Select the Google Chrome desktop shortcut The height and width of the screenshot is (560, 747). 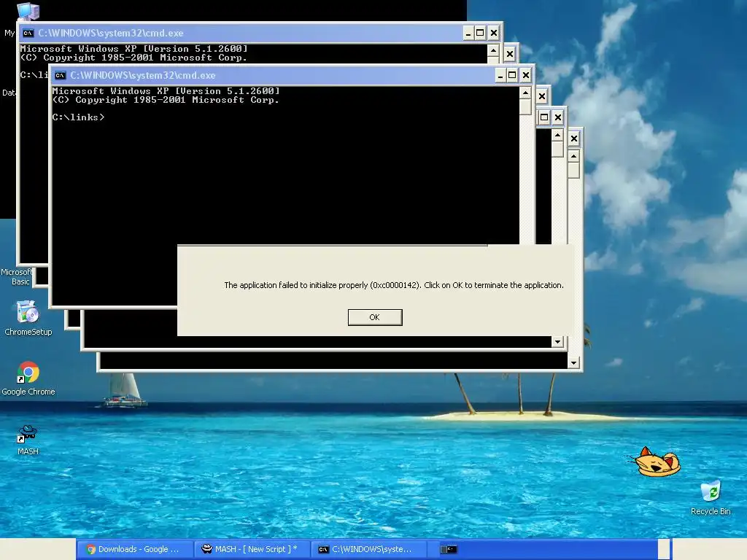28,378
